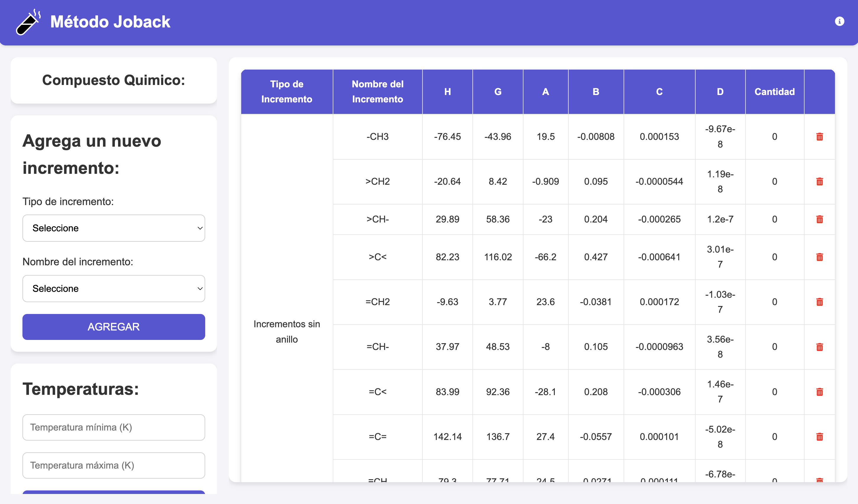Image resolution: width=858 pixels, height=504 pixels.
Task: Click the H column header
Action: [447, 91]
